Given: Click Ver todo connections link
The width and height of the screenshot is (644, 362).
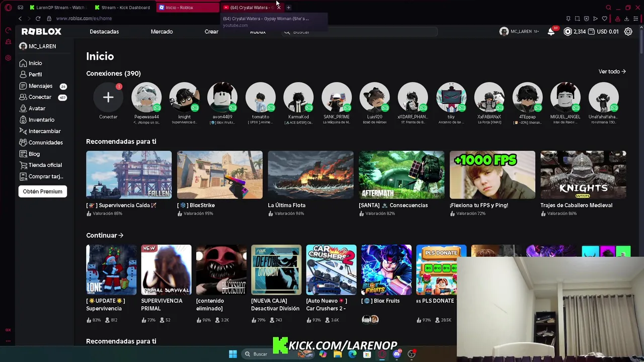Looking at the screenshot, I should click(x=612, y=71).
